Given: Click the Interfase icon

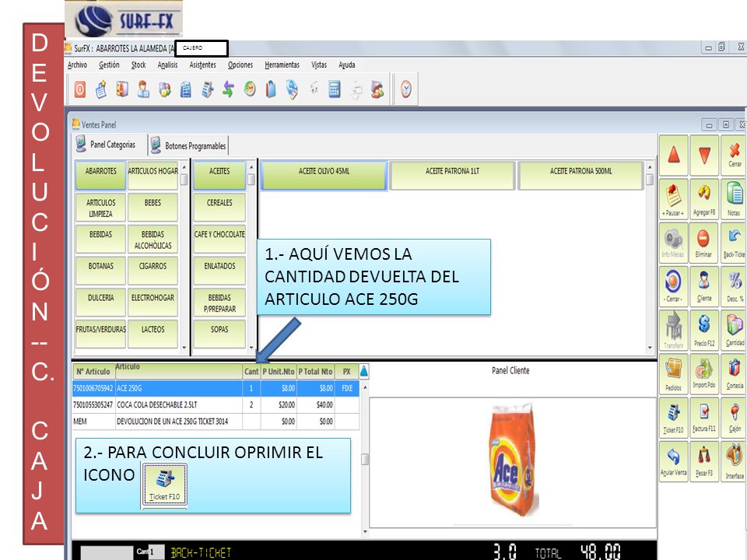Looking at the screenshot, I should 734,461.
